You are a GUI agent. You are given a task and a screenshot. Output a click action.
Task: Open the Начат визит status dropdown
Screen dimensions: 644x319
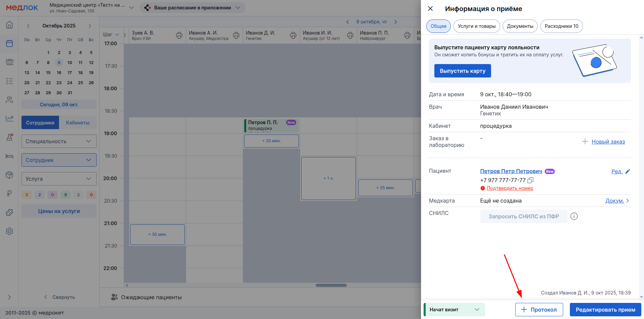454,310
